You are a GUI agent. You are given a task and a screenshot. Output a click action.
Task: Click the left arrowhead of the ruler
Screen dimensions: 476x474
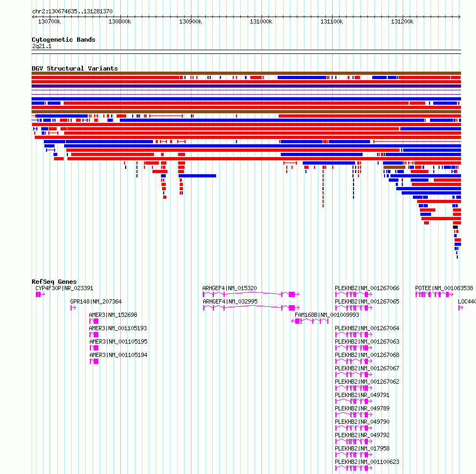[33, 17]
